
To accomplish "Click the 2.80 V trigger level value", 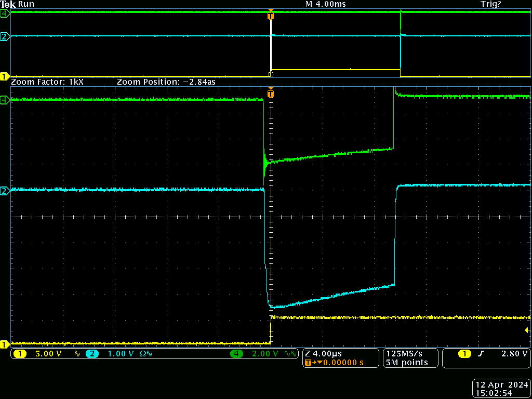I will coord(513,354).
